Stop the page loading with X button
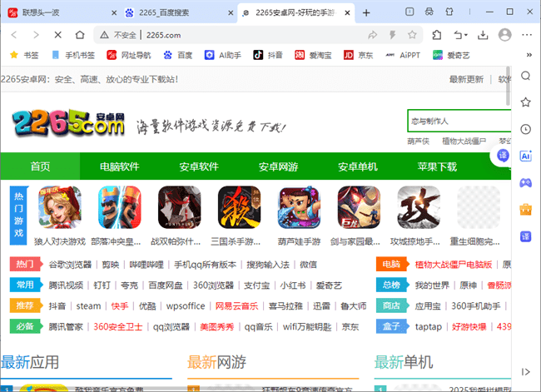This screenshot has width=541, height=392. point(57,35)
